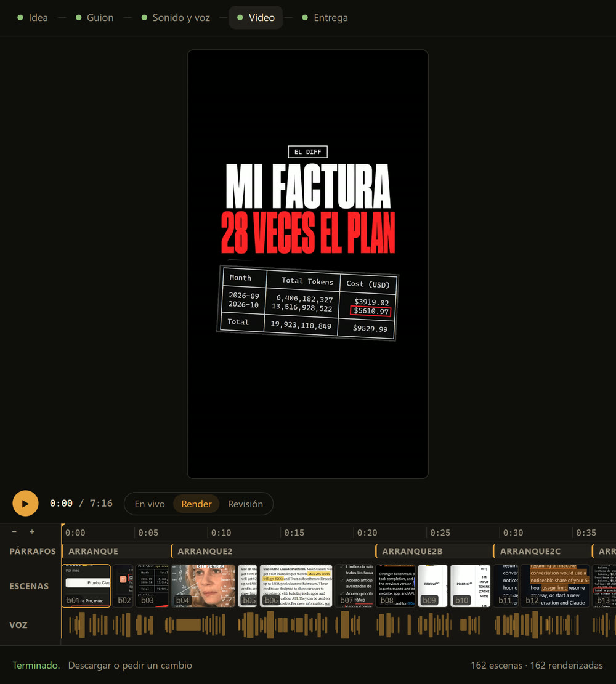Open scene thumbnail b08
Image resolution: width=616 pixels, height=684 pixels.
pyautogui.click(x=395, y=586)
